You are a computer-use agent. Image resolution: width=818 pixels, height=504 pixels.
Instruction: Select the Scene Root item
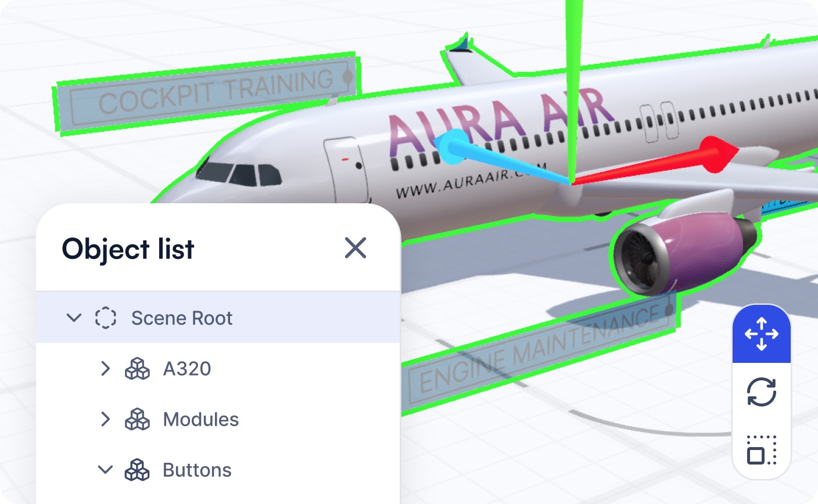[218, 318]
